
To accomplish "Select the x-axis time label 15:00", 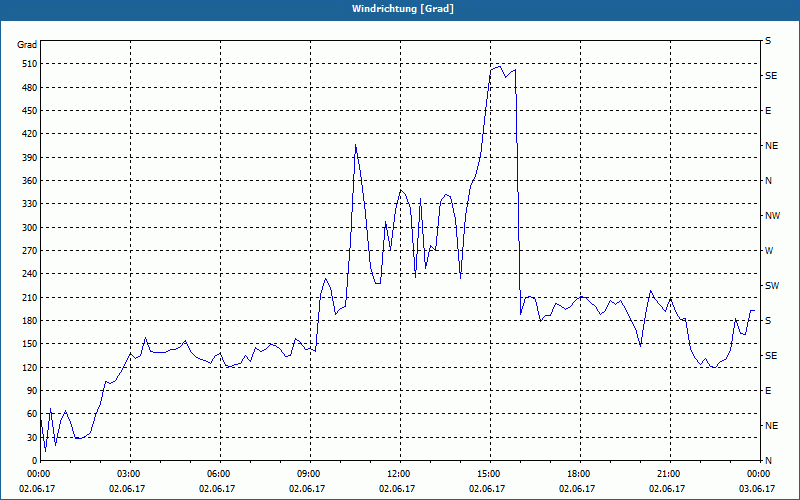I will click(x=490, y=474).
